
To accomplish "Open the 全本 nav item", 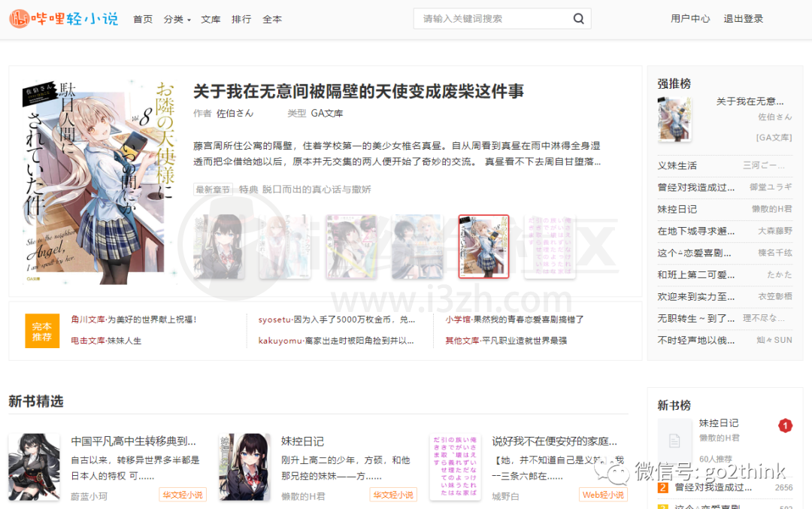I will (x=272, y=19).
